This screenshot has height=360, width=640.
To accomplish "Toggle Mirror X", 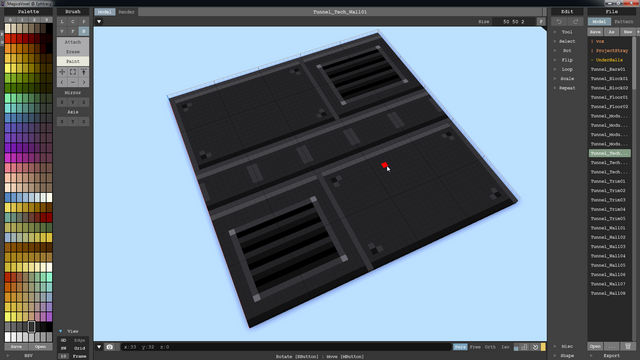I will [62, 102].
